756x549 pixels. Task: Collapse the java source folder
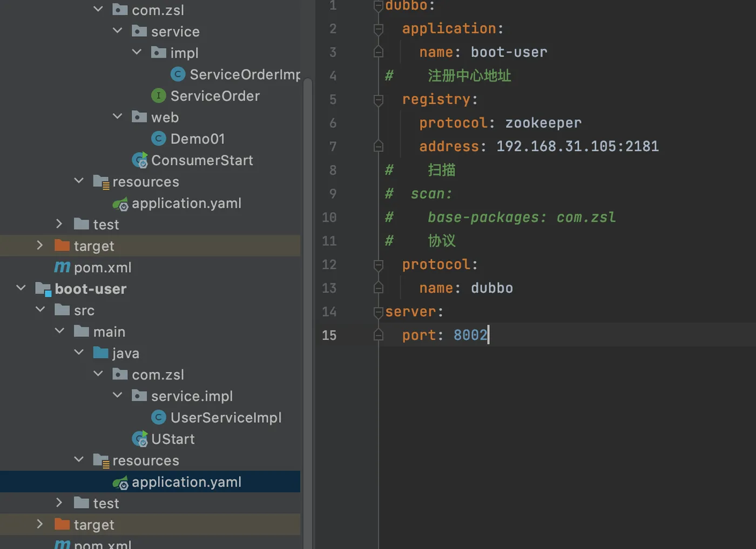click(x=79, y=353)
